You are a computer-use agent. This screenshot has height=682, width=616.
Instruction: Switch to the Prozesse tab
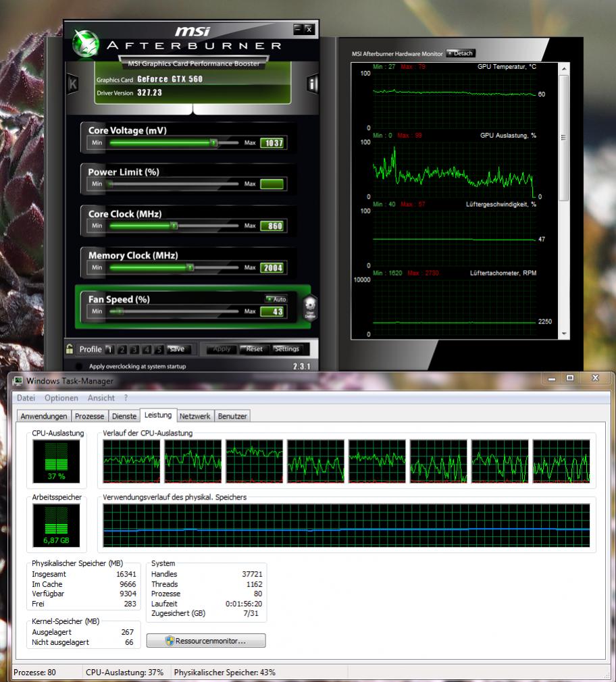point(90,416)
